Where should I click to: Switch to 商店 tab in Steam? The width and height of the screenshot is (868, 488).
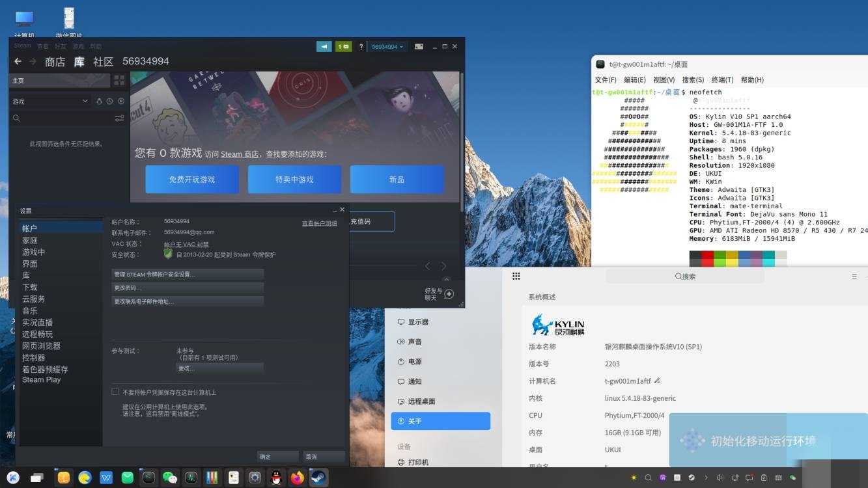(55, 61)
